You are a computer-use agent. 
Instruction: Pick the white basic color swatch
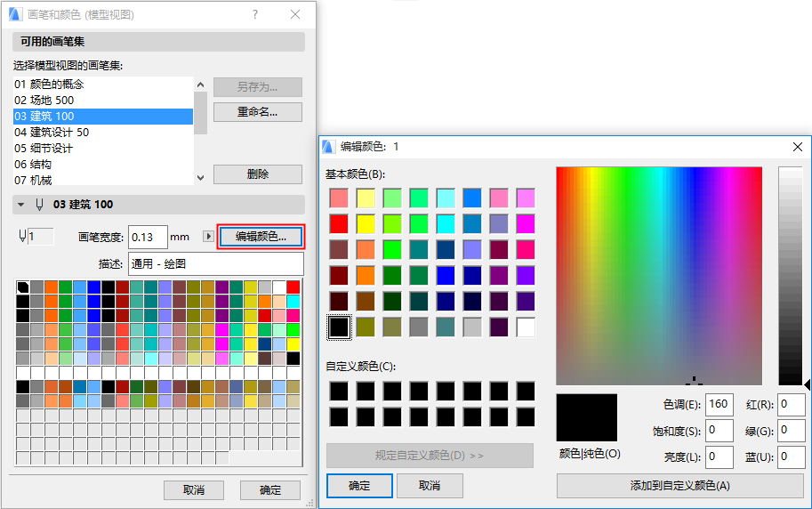pyautogui.click(x=526, y=327)
